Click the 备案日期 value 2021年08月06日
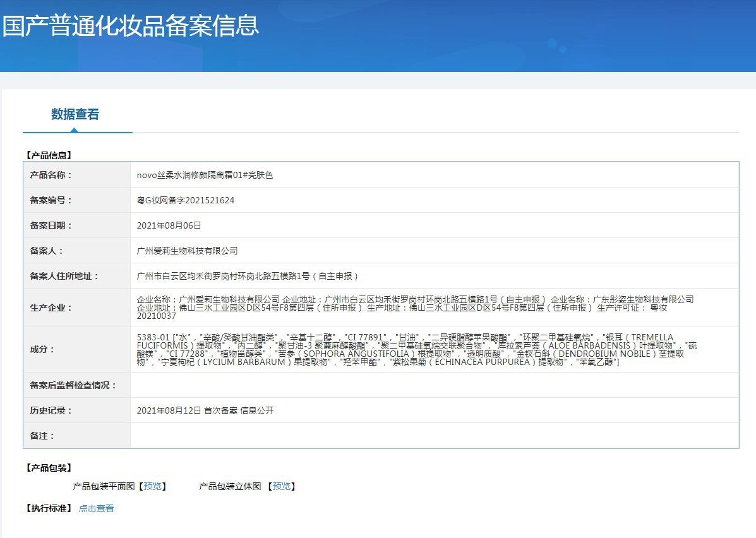 169,225
